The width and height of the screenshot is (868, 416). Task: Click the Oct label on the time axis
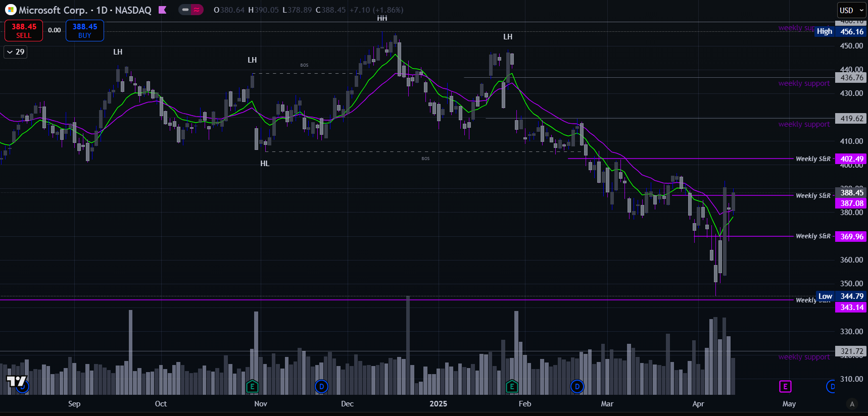coord(161,404)
